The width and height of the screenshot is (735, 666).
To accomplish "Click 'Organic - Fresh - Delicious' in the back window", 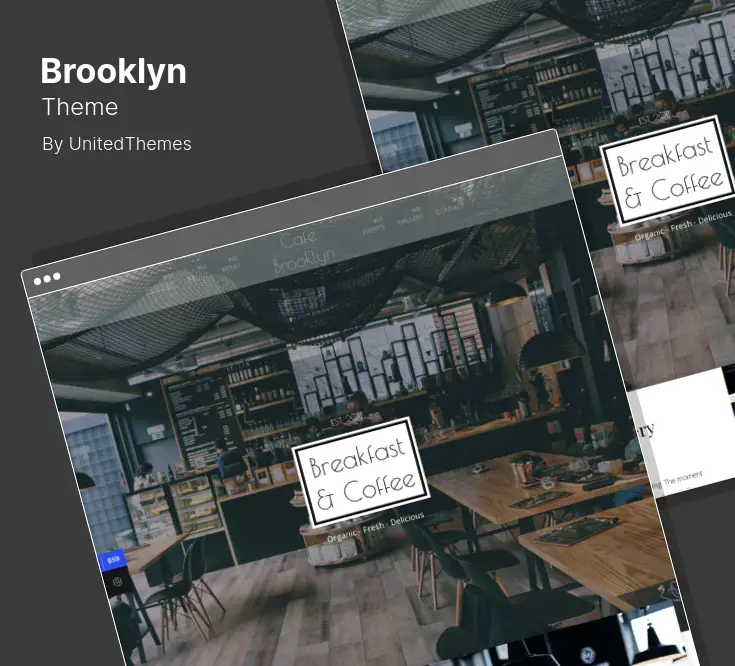I will point(683,225).
